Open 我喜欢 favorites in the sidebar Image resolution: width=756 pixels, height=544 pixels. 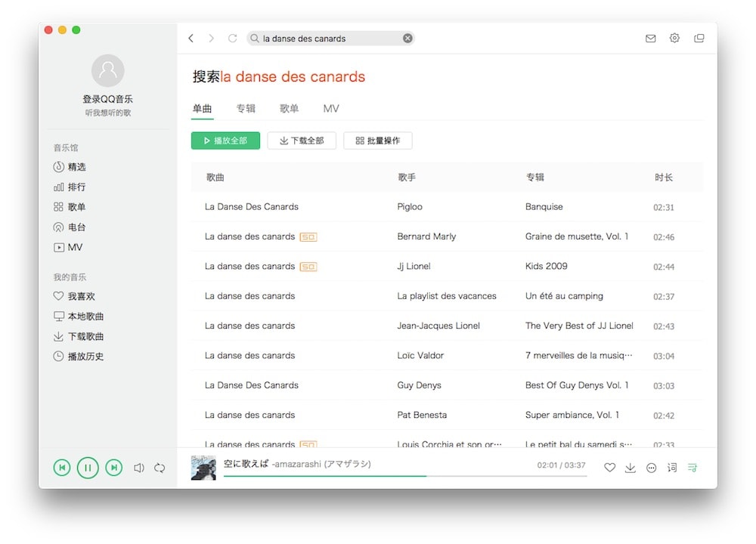[x=74, y=296]
